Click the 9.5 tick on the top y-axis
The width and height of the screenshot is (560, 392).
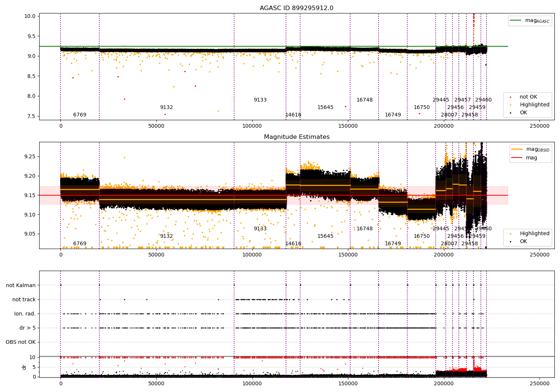coord(31,36)
